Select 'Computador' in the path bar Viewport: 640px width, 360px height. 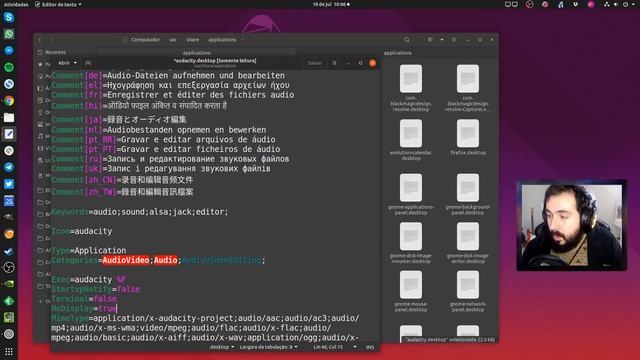(x=145, y=40)
